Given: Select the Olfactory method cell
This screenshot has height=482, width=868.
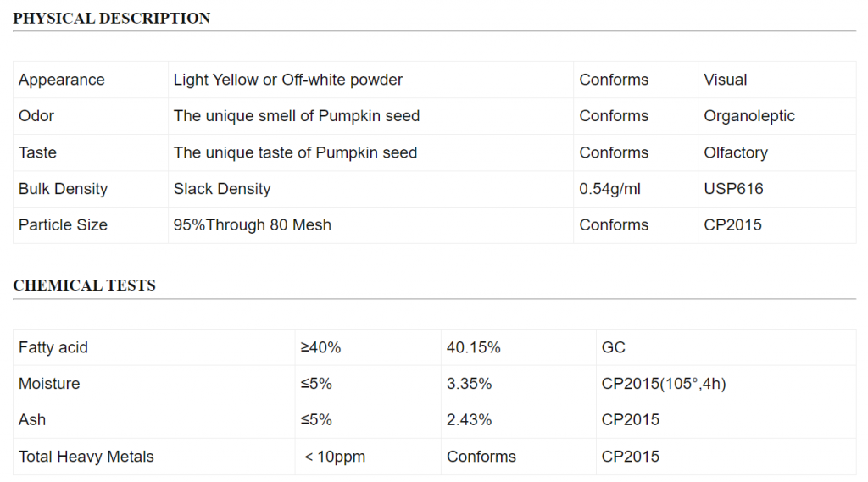Looking at the screenshot, I should click(736, 152).
